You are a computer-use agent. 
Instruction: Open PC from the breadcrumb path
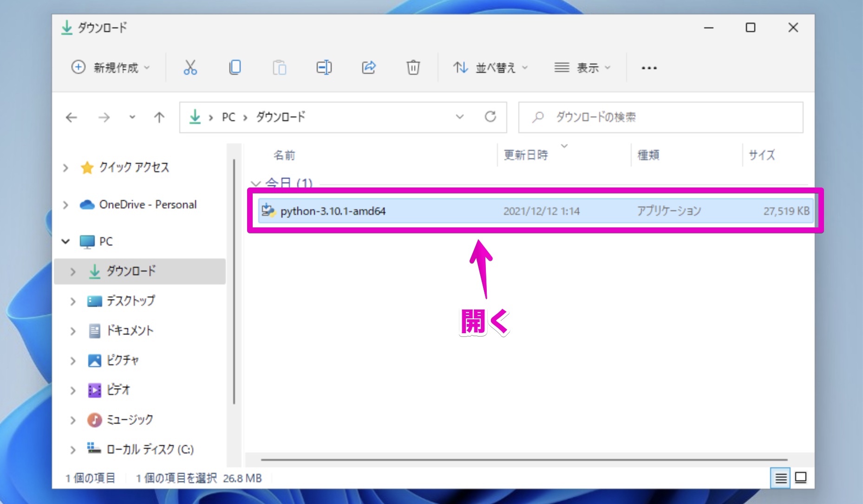coord(228,117)
